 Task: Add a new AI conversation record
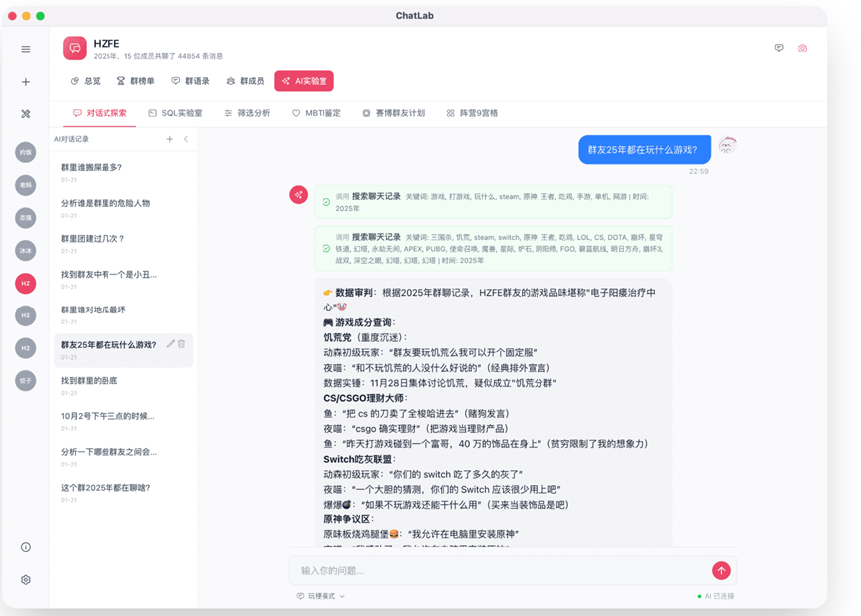tap(170, 139)
